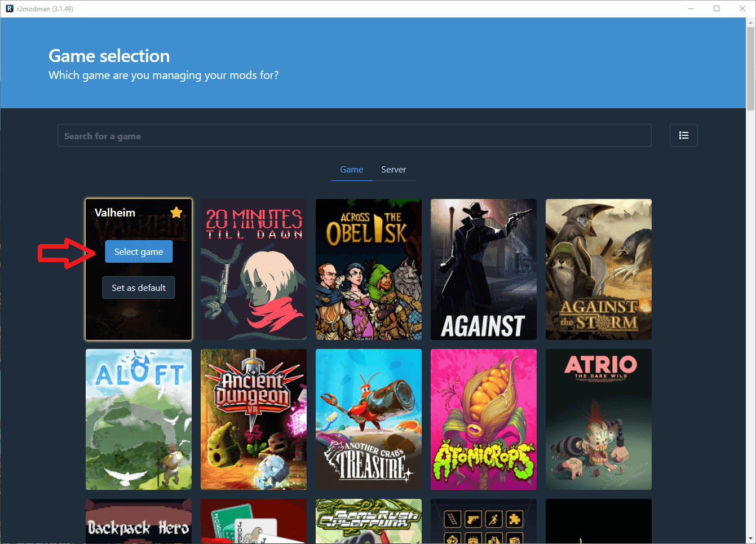Click the Another Crab's Treasure cover
756x544 pixels.
(x=369, y=419)
